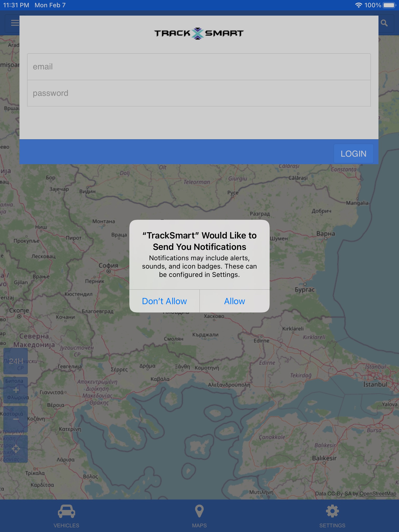This screenshot has height=532, width=399.
Task: Zoom in with the plus button
Action: (x=16, y=390)
